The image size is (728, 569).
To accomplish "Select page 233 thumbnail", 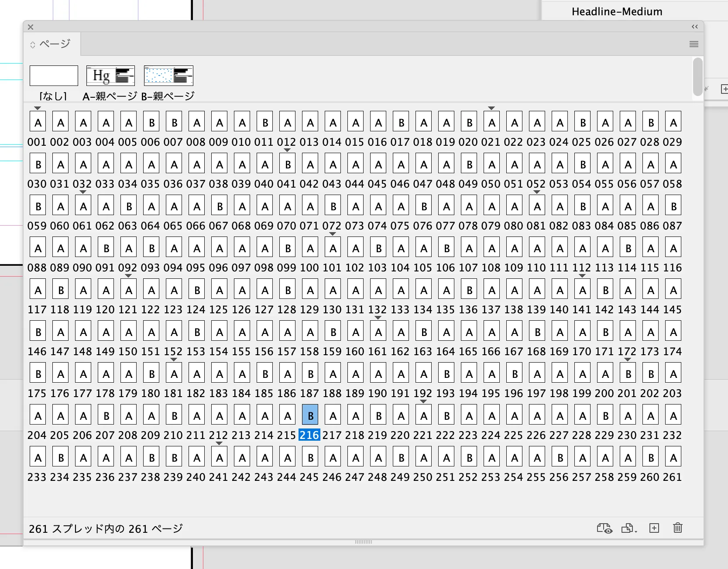I will point(38,456).
